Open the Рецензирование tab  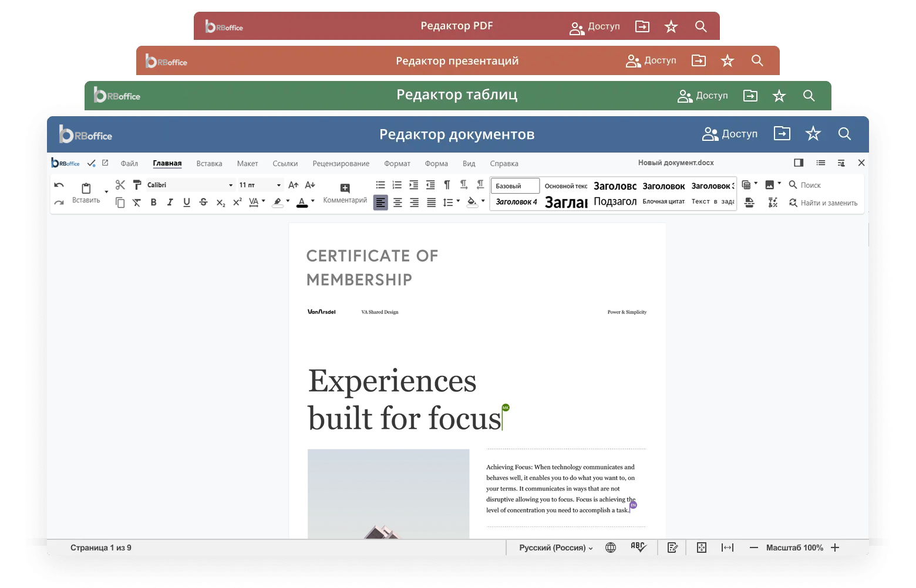341,164
